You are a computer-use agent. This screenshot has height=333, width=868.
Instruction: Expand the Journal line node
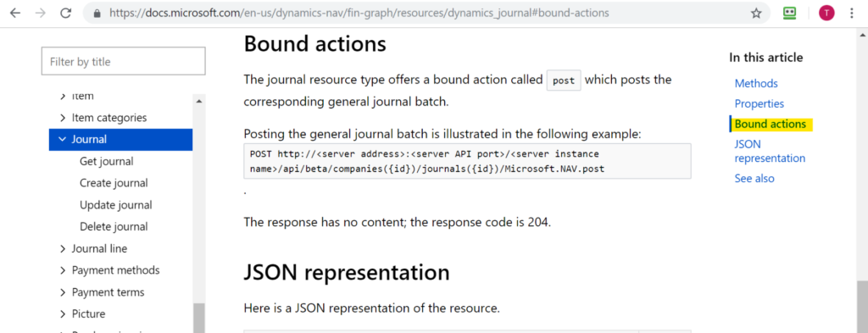63,249
